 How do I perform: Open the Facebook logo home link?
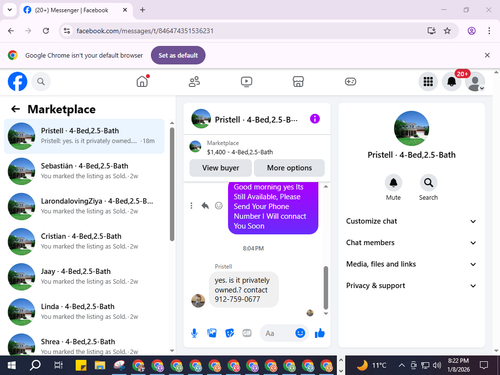(17, 81)
